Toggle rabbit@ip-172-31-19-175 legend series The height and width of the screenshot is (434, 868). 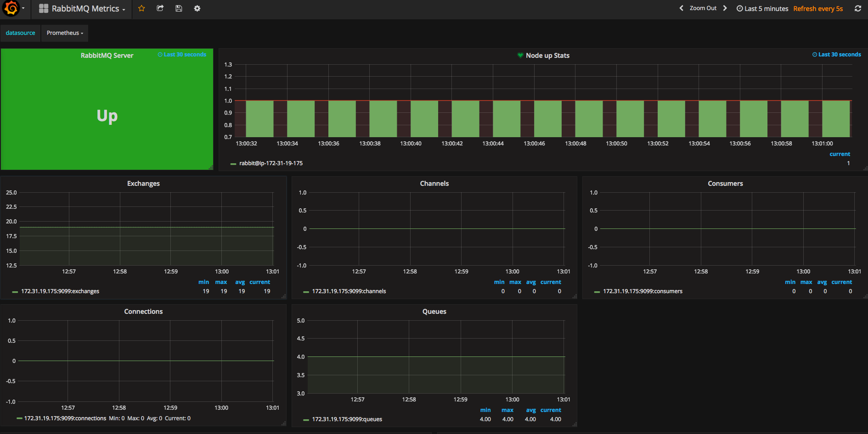(x=271, y=163)
